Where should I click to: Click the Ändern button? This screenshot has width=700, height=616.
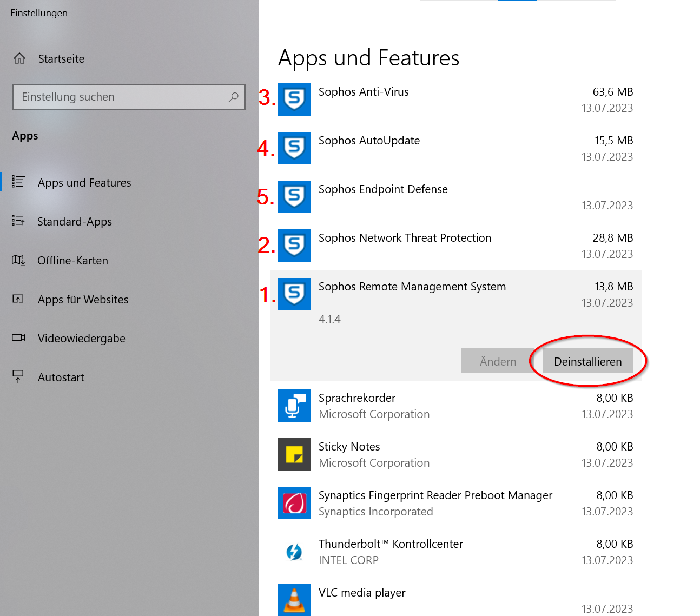497,361
